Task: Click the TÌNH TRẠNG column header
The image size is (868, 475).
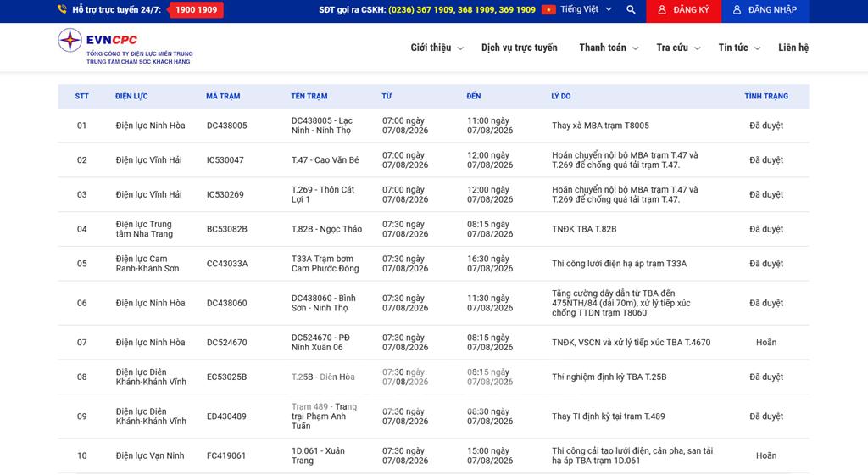Action: pos(766,96)
